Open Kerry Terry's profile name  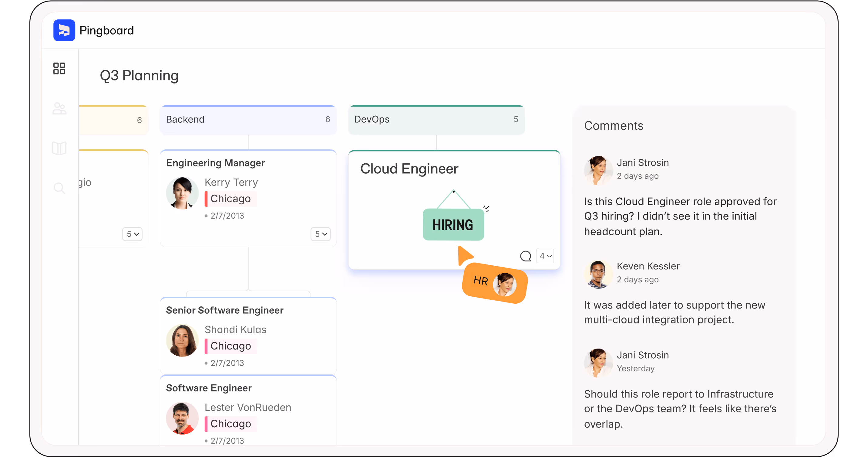tap(231, 182)
